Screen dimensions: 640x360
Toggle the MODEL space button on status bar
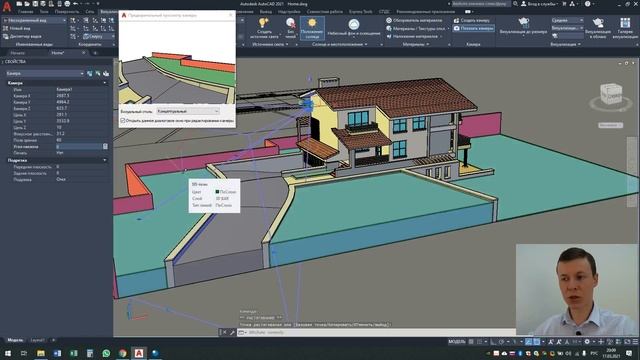click(x=457, y=342)
